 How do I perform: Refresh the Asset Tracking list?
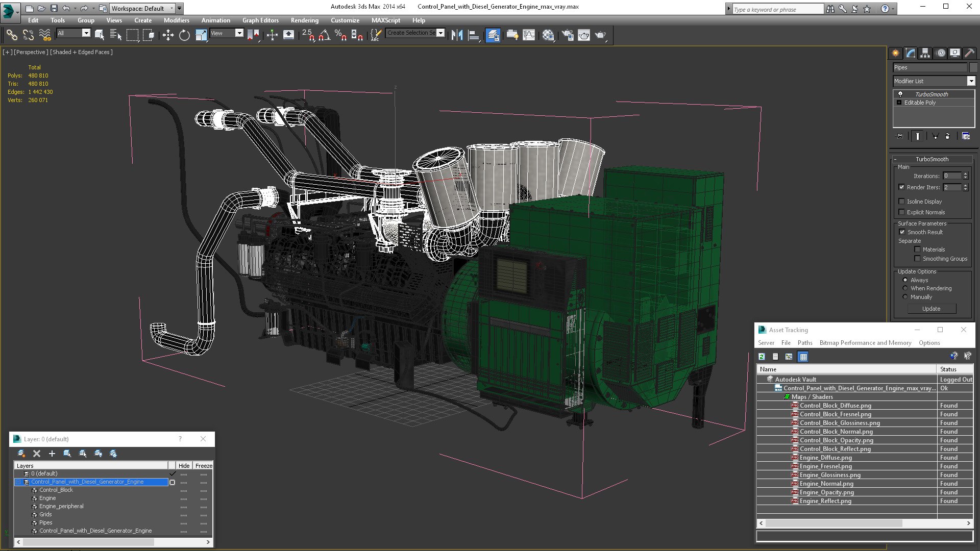coord(762,357)
